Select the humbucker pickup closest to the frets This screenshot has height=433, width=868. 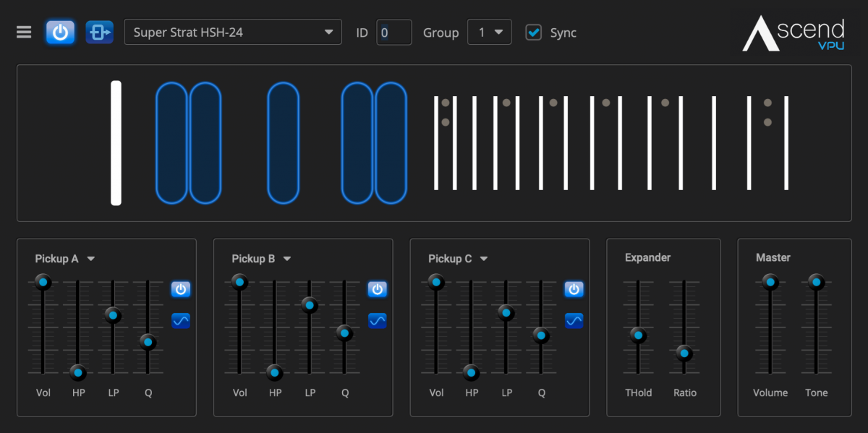coord(374,143)
